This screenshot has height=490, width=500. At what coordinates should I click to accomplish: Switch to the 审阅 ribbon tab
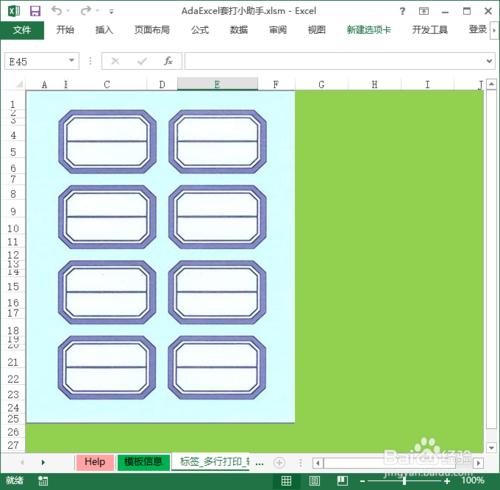pos(278,30)
